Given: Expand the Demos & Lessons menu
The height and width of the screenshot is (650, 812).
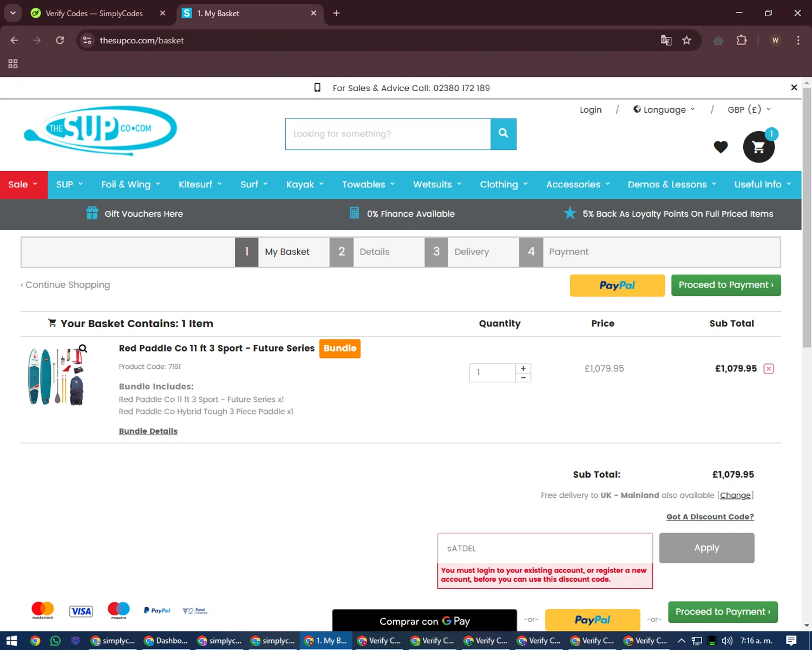Looking at the screenshot, I should [x=672, y=185].
